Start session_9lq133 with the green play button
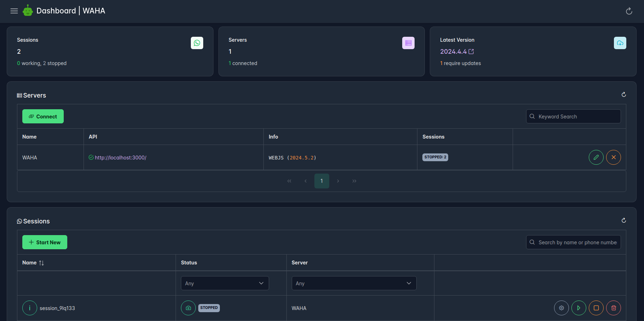 click(579, 308)
